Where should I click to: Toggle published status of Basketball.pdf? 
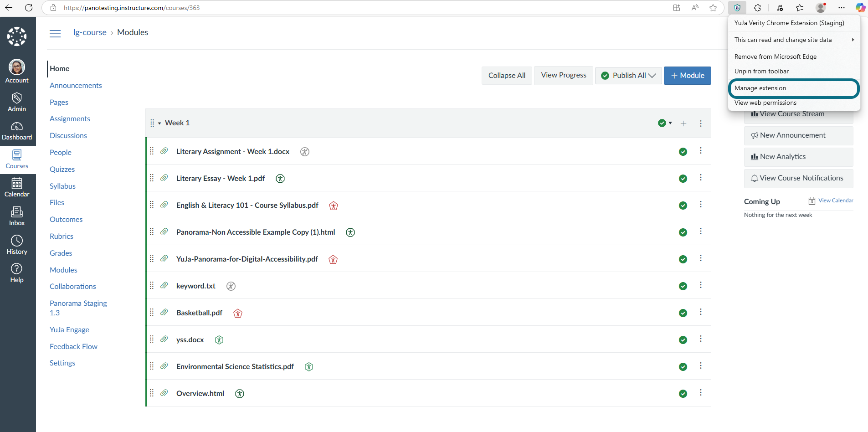[x=683, y=313]
